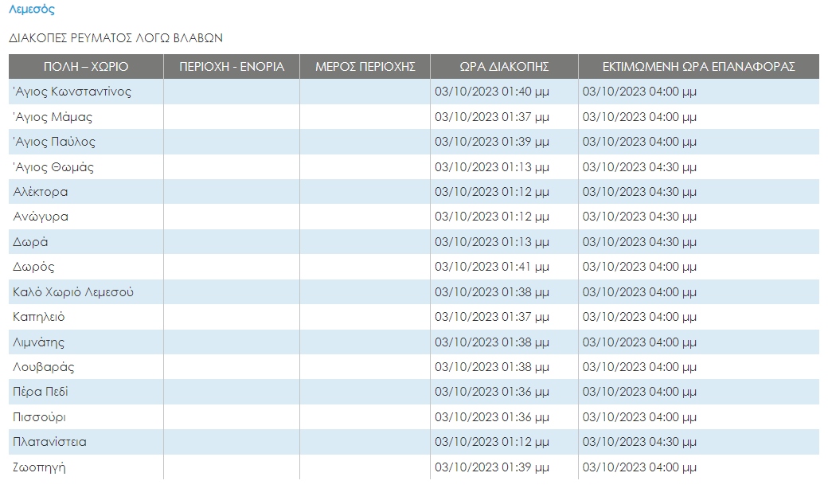Click restoration time 04:00 μμ for Καλό Χωριό Λεμεσού
Screen dimensions: 828x504
coord(639,292)
